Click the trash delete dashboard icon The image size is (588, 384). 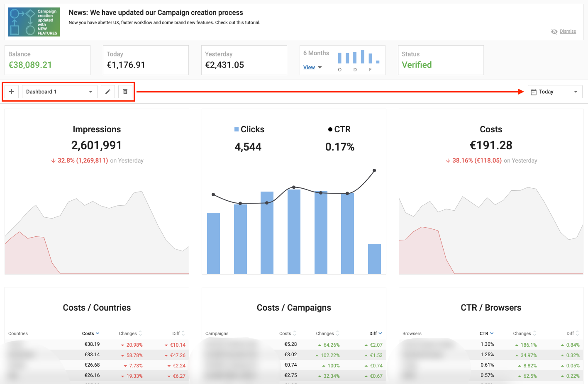(125, 92)
